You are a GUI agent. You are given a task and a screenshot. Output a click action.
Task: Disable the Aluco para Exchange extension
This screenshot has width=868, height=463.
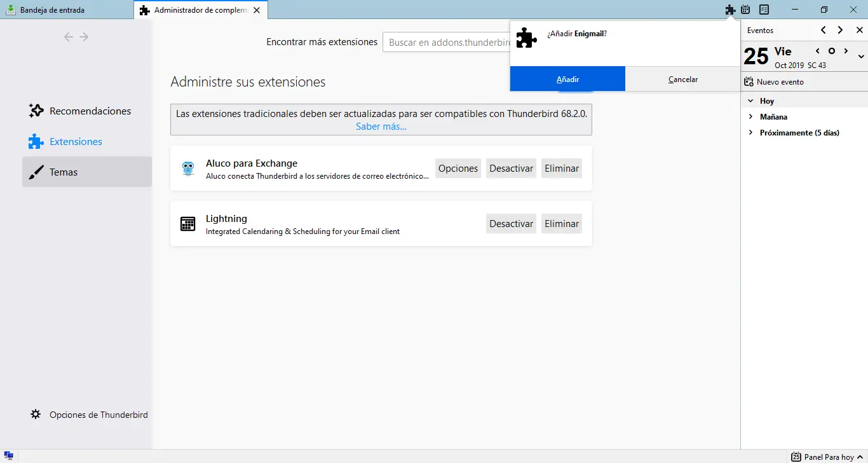[511, 169]
